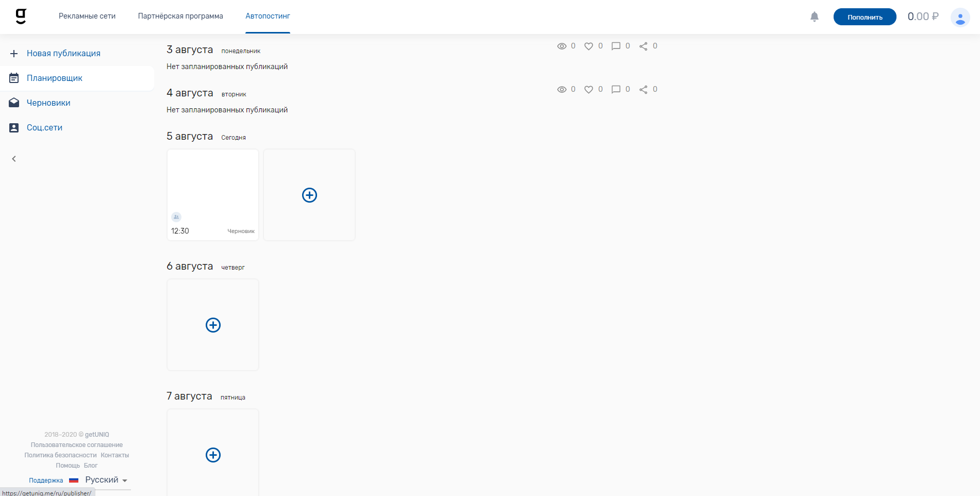Click the 0.00 ₽ balance
Viewport: 980px width, 496px height.
pos(923,16)
